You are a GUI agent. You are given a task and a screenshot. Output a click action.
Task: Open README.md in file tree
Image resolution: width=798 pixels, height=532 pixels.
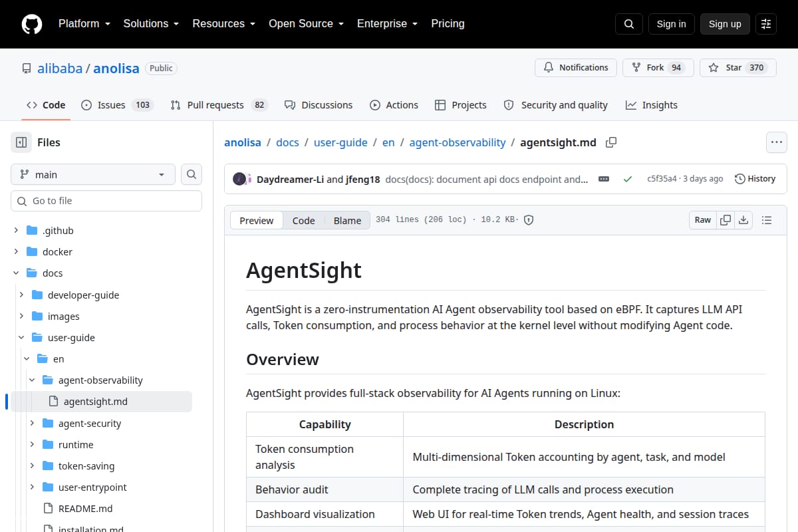pyautogui.click(x=85, y=509)
